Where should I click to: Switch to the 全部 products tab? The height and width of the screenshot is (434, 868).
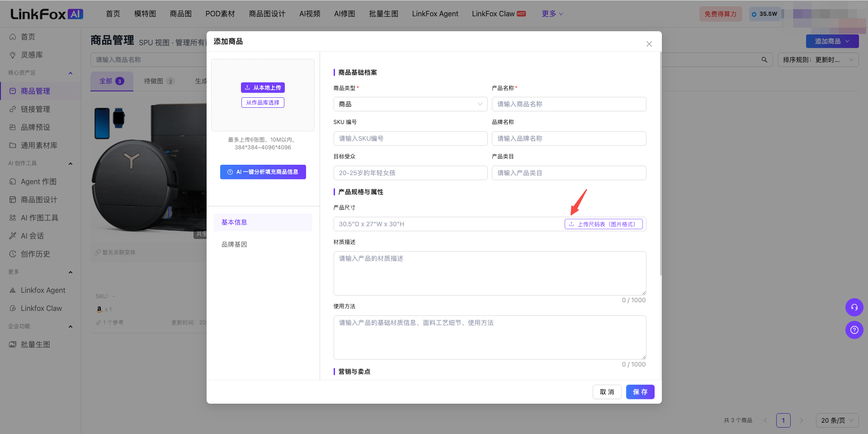coord(112,81)
